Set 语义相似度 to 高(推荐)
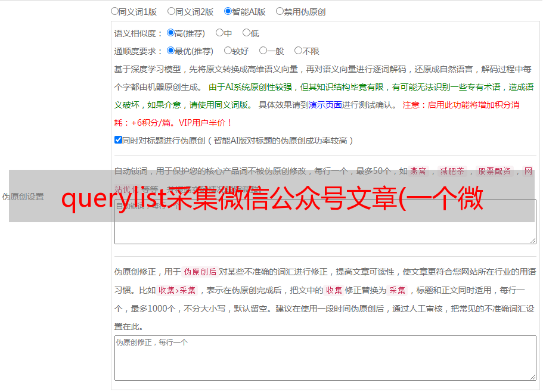 (x=170, y=33)
